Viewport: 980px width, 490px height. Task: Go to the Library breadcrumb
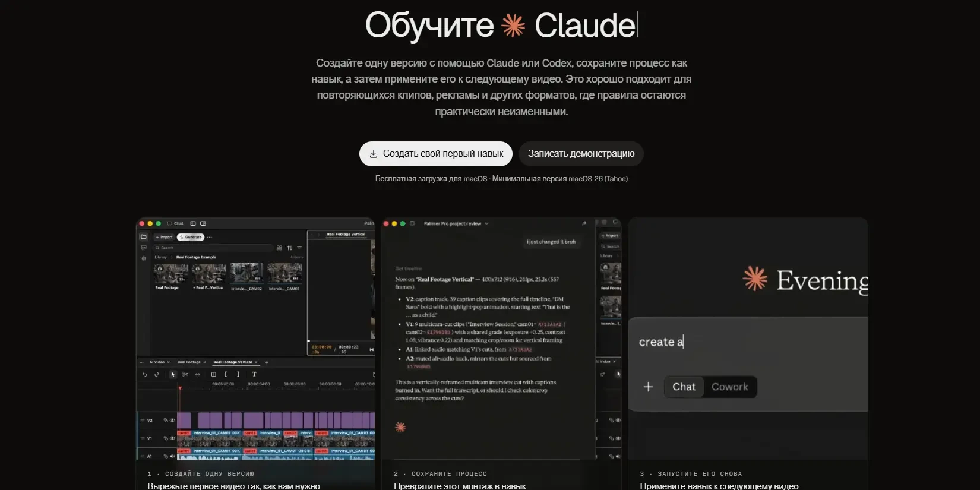click(161, 257)
